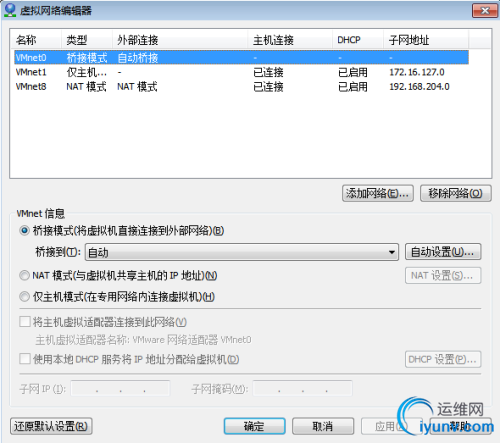Click the DHCP column header
This screenshot has height=443, width=500.
click(358, 40)
